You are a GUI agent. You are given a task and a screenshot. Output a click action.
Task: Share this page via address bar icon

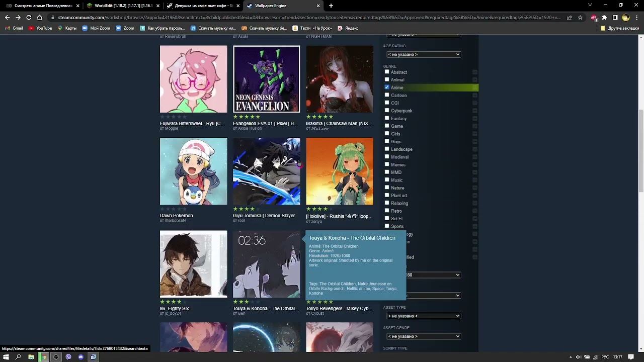(570, 18)
